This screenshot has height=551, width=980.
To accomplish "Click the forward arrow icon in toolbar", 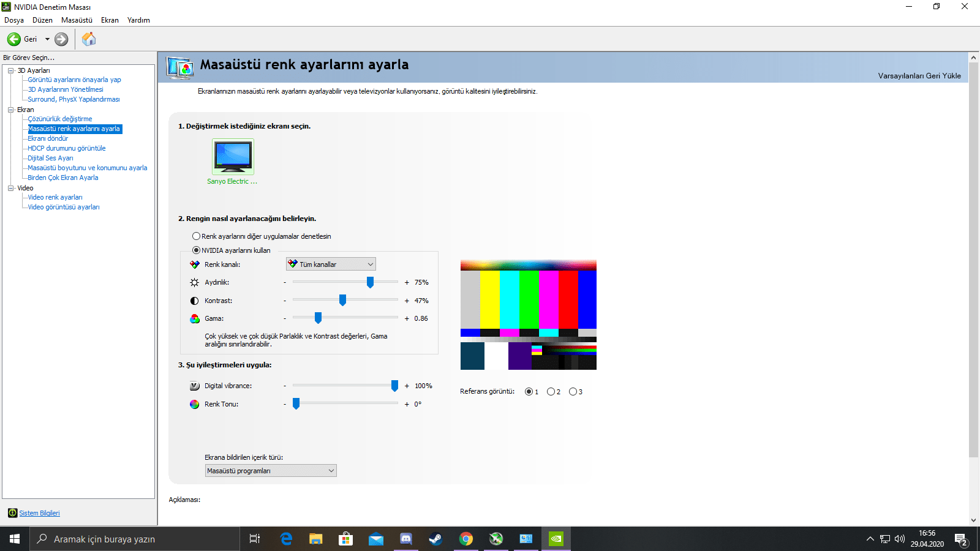I will (61, 39).
